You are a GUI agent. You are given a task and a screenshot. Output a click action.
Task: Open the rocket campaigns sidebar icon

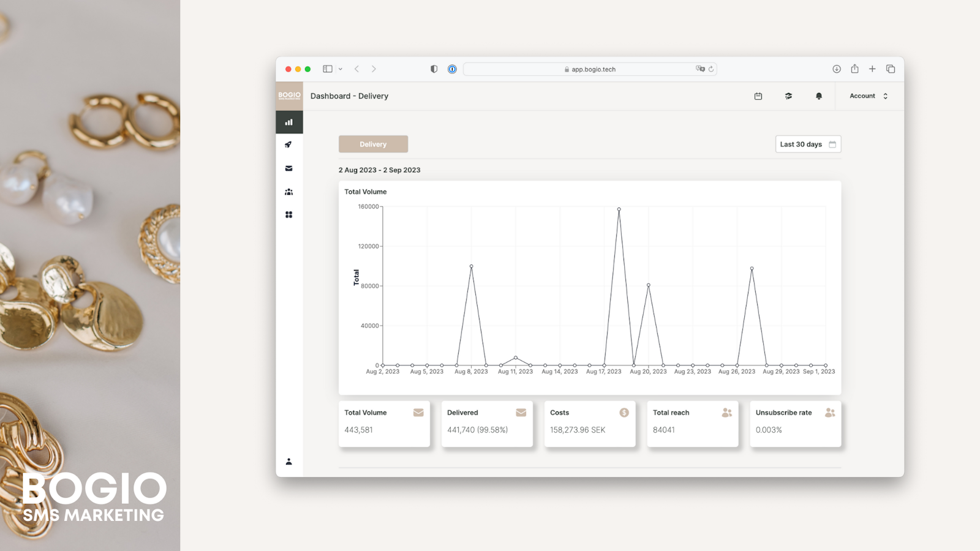click(288, 145)
